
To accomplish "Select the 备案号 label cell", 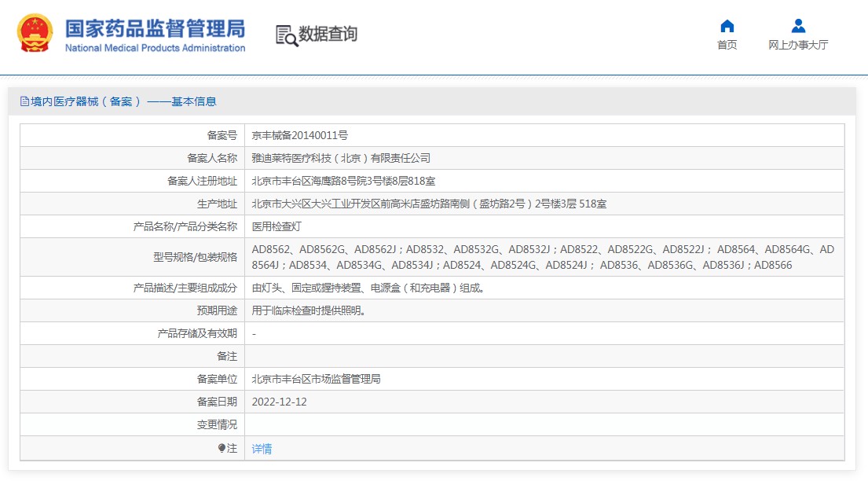I will click(222, 135).
